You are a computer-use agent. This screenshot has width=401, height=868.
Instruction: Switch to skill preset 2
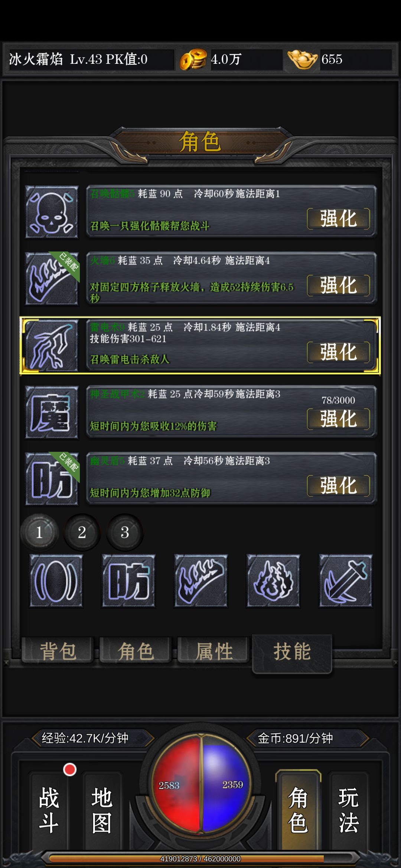[82, 532]
